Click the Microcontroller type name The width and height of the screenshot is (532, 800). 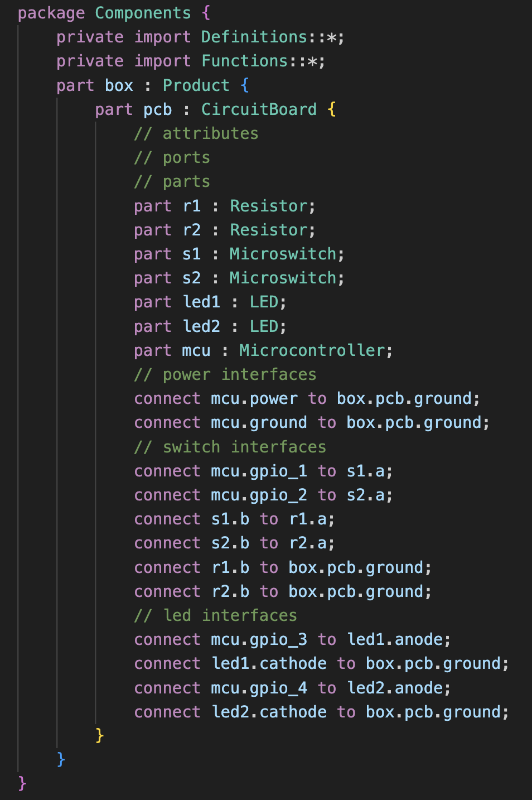pos(312,350)
